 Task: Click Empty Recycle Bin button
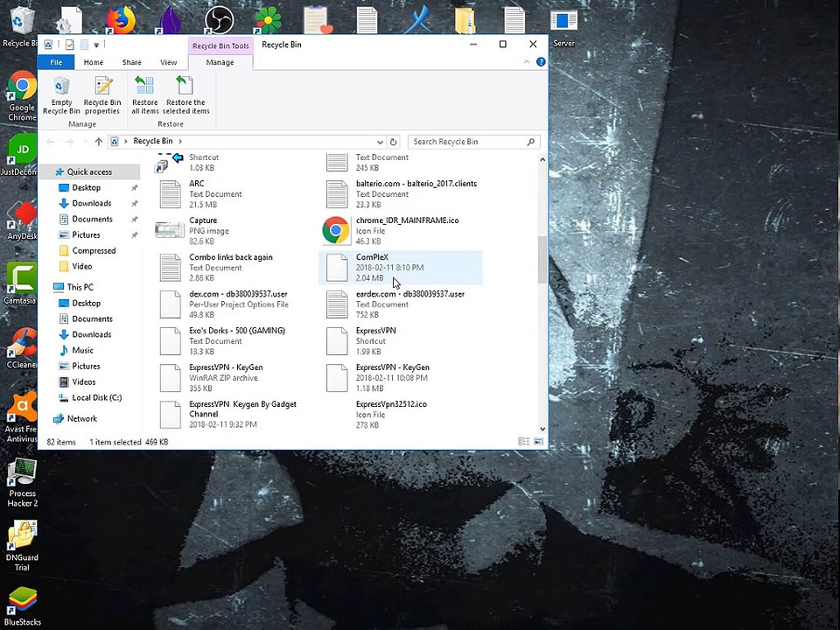(x=61, y=96)
